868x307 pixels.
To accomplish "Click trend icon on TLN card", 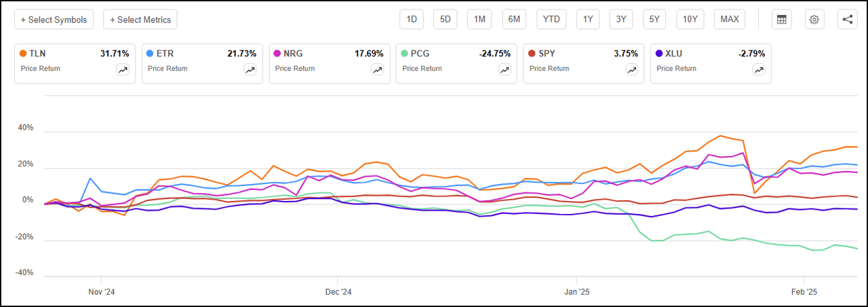I will (123, 69).
